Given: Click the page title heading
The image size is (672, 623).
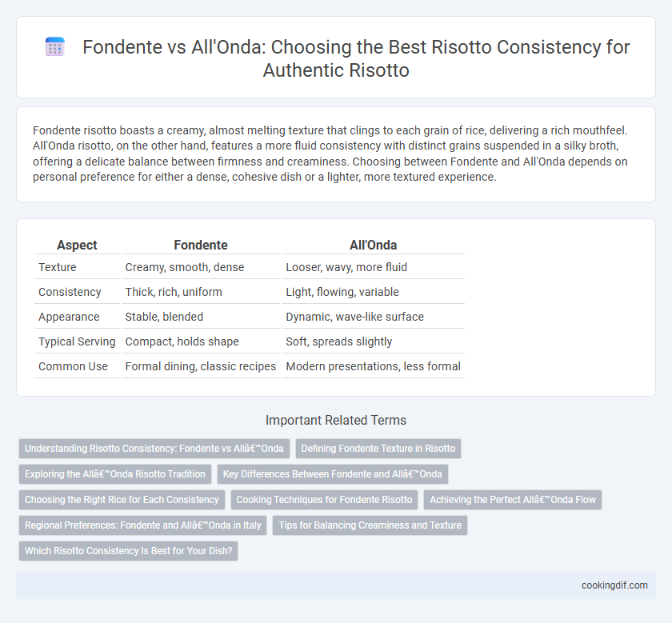Looking at the screenshot, I should tap(356, 58).
